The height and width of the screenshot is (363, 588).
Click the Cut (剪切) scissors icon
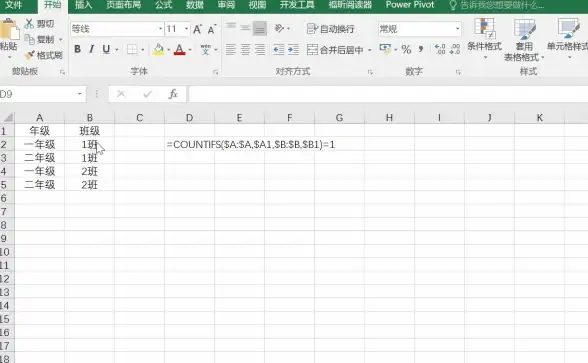coord(29,24)
